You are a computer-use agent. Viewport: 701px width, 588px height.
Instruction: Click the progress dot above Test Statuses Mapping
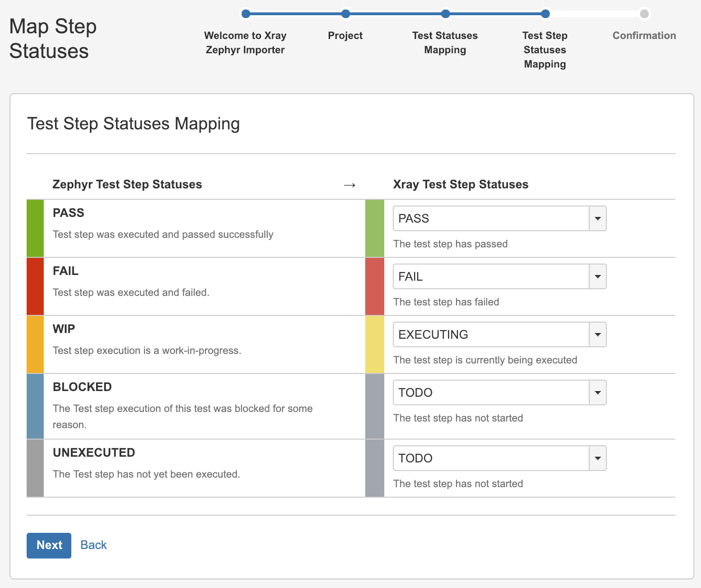446,14
